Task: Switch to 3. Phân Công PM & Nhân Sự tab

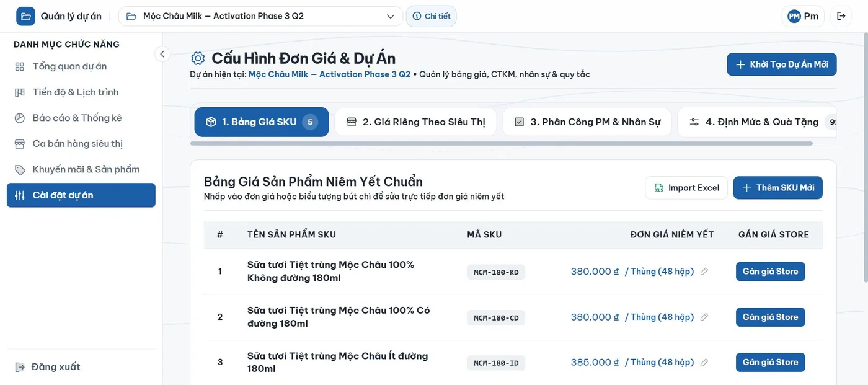Action: pos(587,122)
